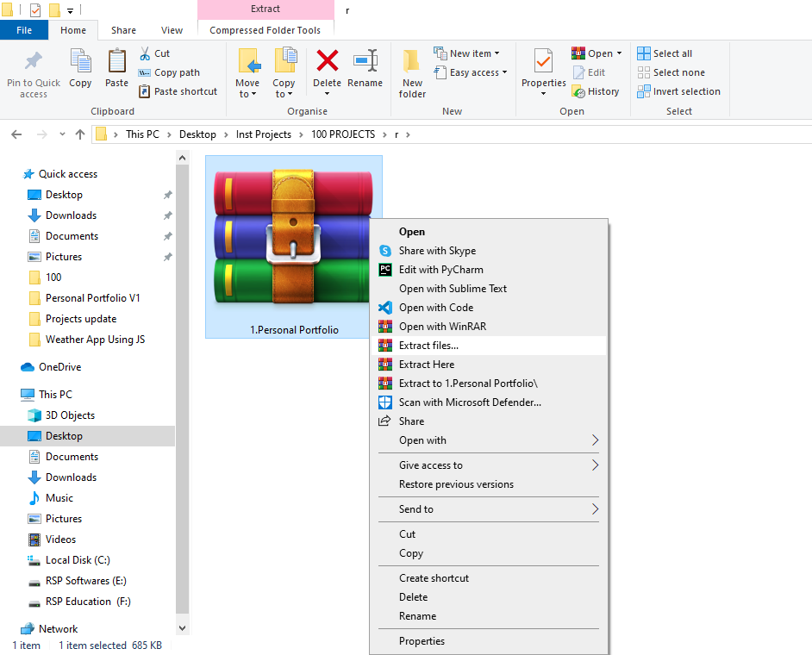The width and height of the screenshot is (812, 655).
Task: Click the New folder icon
Action: pos(412,61)
